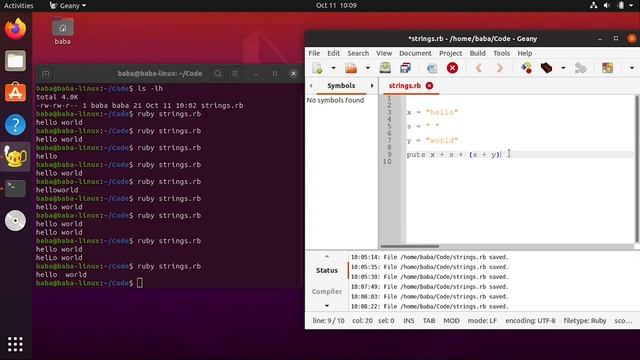Click the sidebar tabs right scroll arrow
Image resolution: width=640 pixels, height=360 pixels.
[x=372, y=86]
